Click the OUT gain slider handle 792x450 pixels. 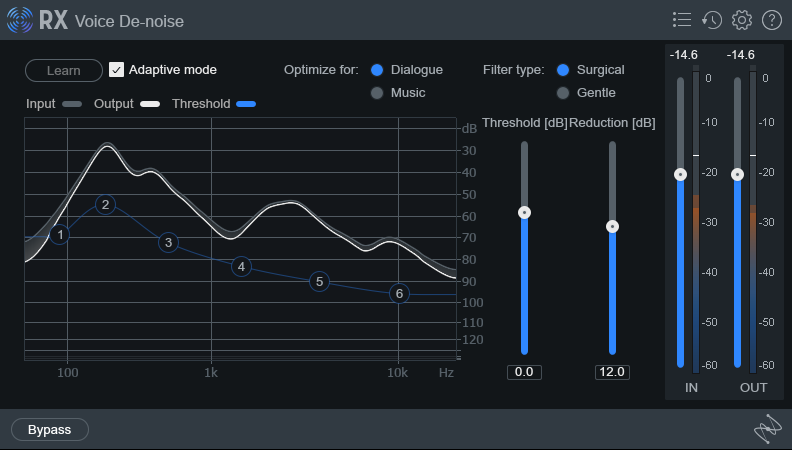click(737, 175)
